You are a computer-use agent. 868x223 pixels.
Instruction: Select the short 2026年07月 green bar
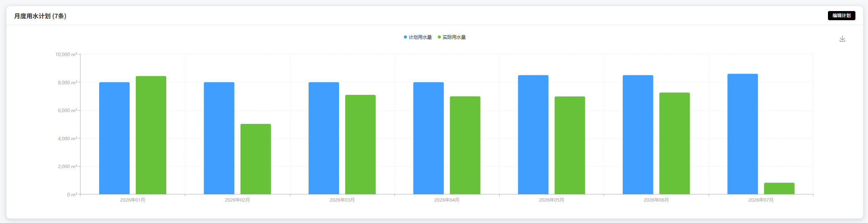pyautogui.click(x=779, y=189)
